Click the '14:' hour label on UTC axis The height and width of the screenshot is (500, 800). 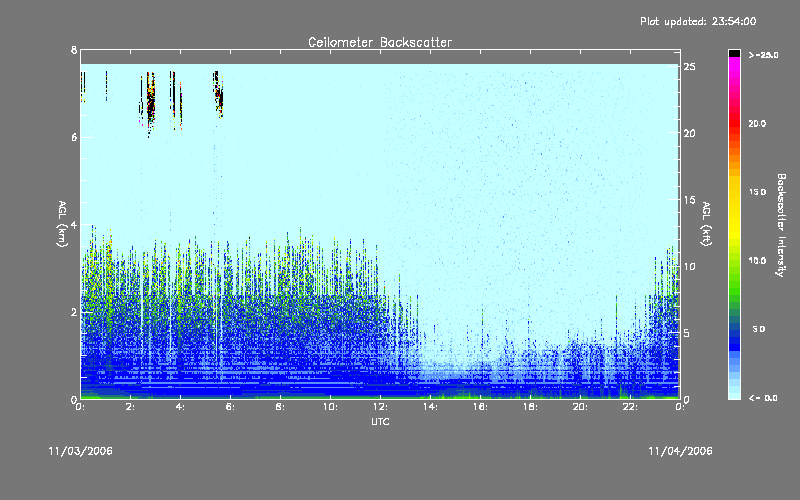430,407
